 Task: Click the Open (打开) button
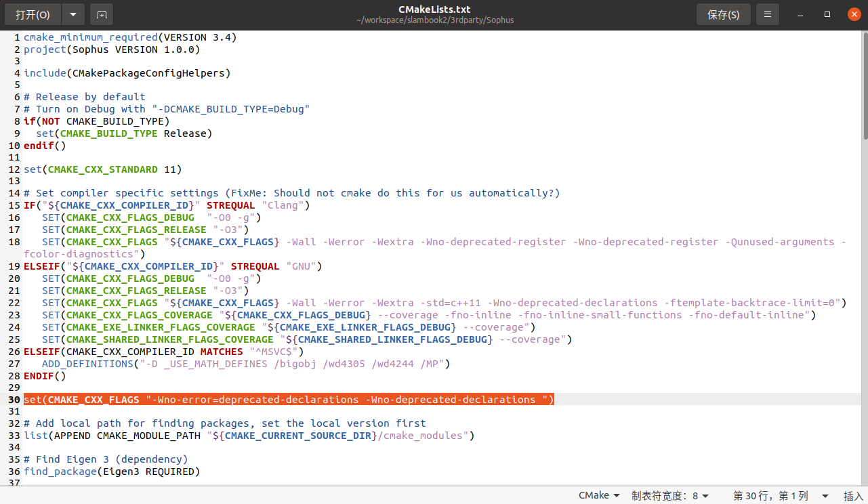33,14
